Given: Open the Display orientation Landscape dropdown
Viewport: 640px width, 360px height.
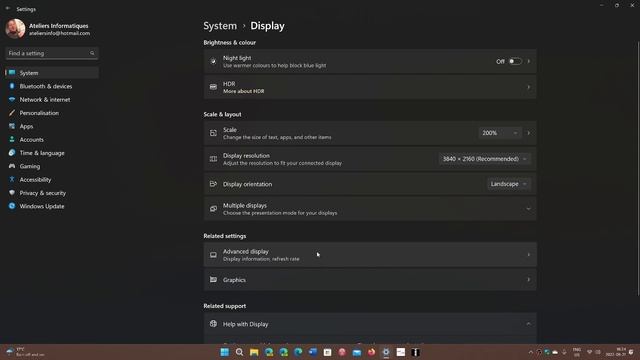Looking at the screenshot, I should 509,184.
